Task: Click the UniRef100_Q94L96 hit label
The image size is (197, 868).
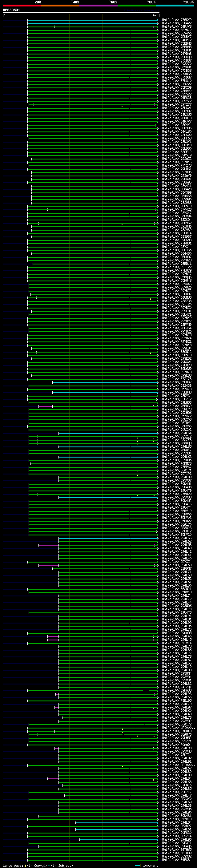Action: coord(177,839)
